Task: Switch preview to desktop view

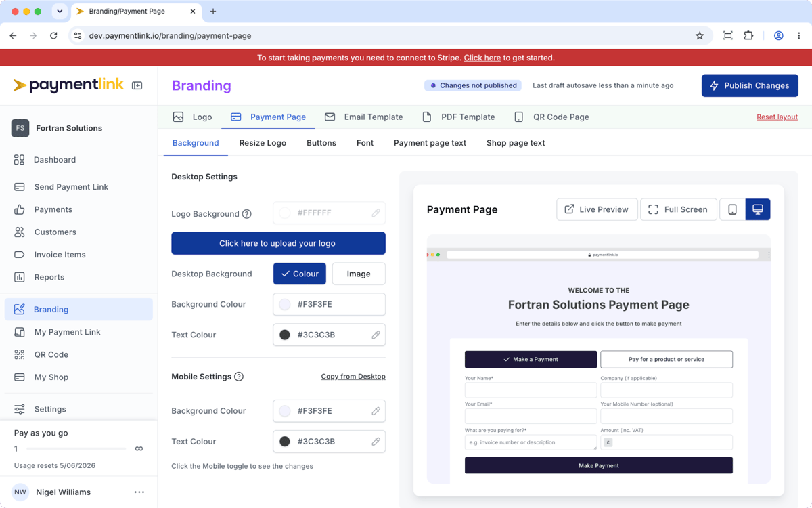Action: click(758, 209)
